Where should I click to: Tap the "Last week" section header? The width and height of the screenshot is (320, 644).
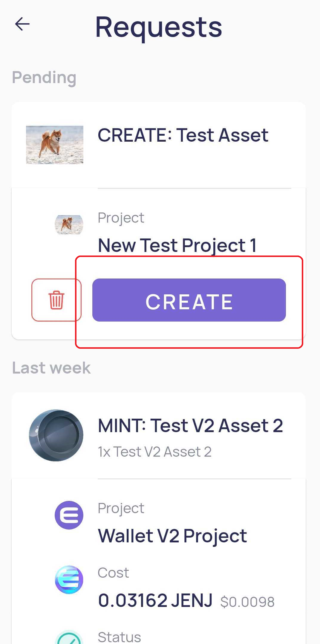tap(51, 368)
